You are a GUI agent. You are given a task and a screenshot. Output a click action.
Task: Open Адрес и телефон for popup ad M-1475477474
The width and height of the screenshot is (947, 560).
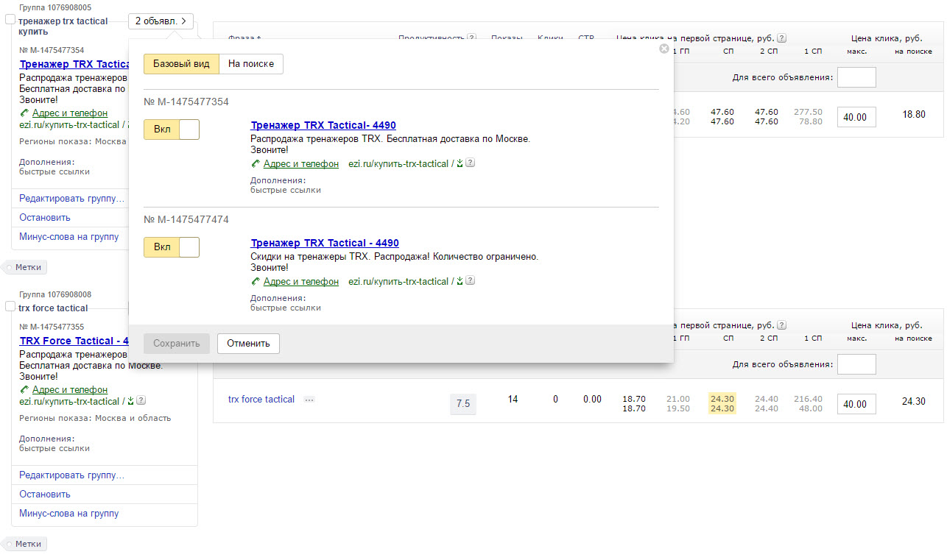pyautogui.click(x=301, y=282)
